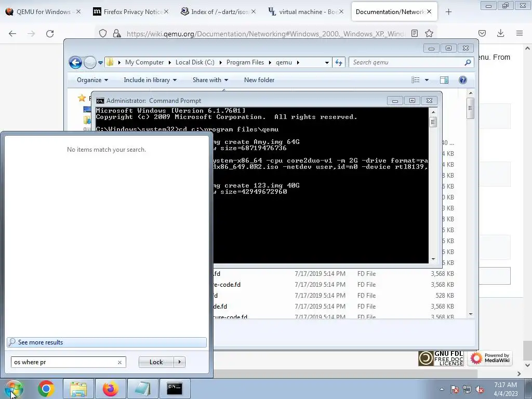Open Firefox downloads panel
This screenshot has width=532, height=399.
(500, 33)
